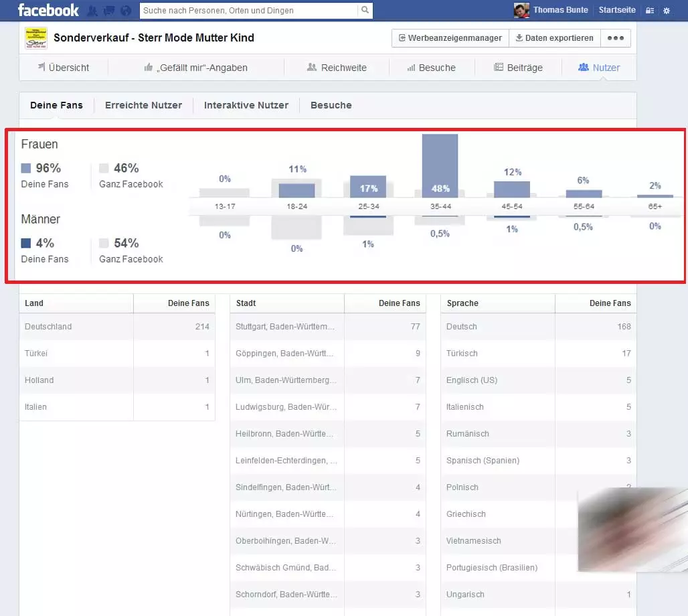Screen dimensions: 688x616
Task: Click the 'Stuttgart, Baden-Württem...' city row
Action: click(x=328, y=327)
